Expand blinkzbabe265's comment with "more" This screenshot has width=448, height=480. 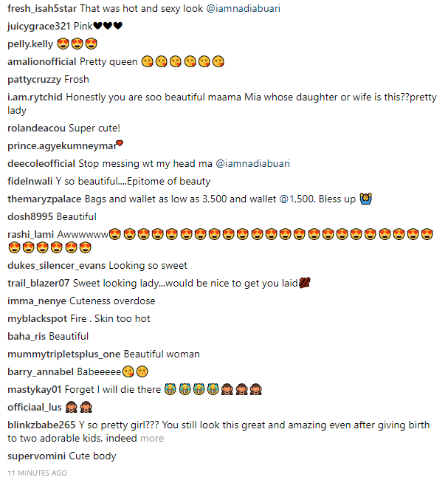(x=152, y=439)
